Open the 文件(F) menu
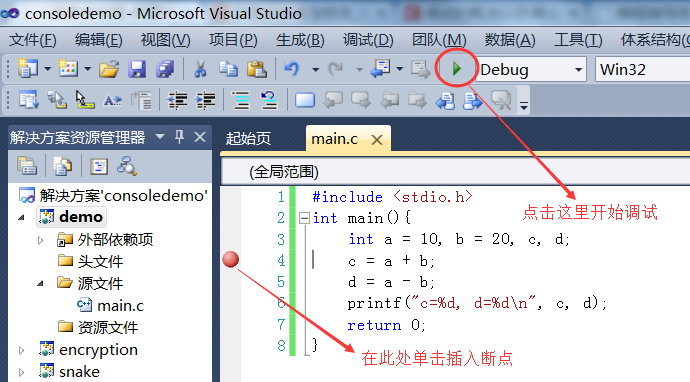This screenshot has width=690, height=382. (33, 40)
